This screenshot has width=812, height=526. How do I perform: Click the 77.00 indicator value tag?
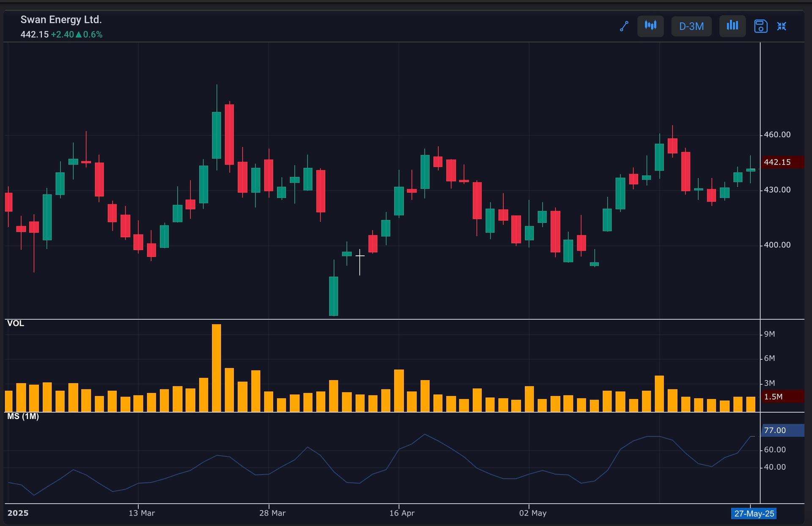coord(782,430)
